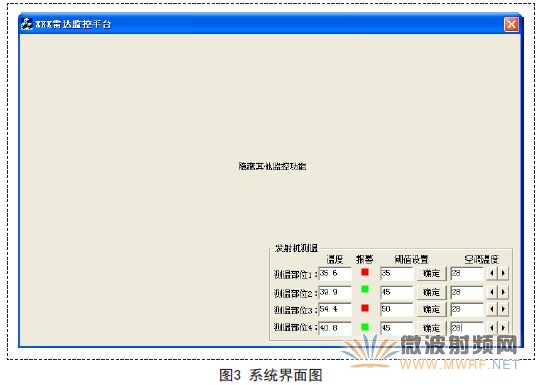This screenshot has width=539, height=385.
Task: Click the green alarm indicator for measurement point 4
Action: (x=365, y=327)
